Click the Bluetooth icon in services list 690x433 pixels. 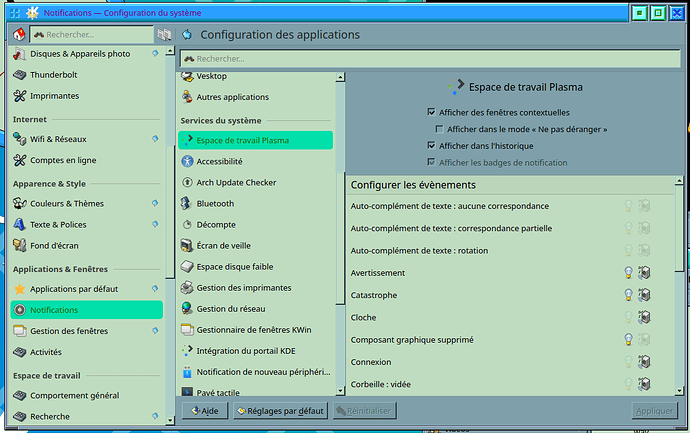coord(186,203)
